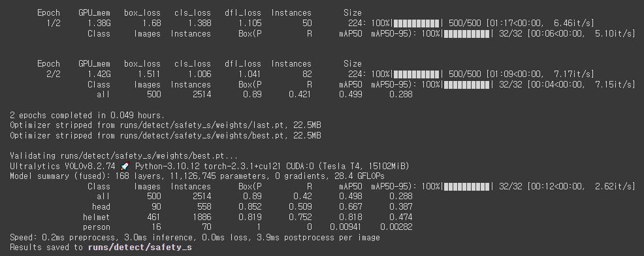This screenshot has height=256, width=644.
Task: Select box_loss value '1.68'
Action: coord(152,23)
